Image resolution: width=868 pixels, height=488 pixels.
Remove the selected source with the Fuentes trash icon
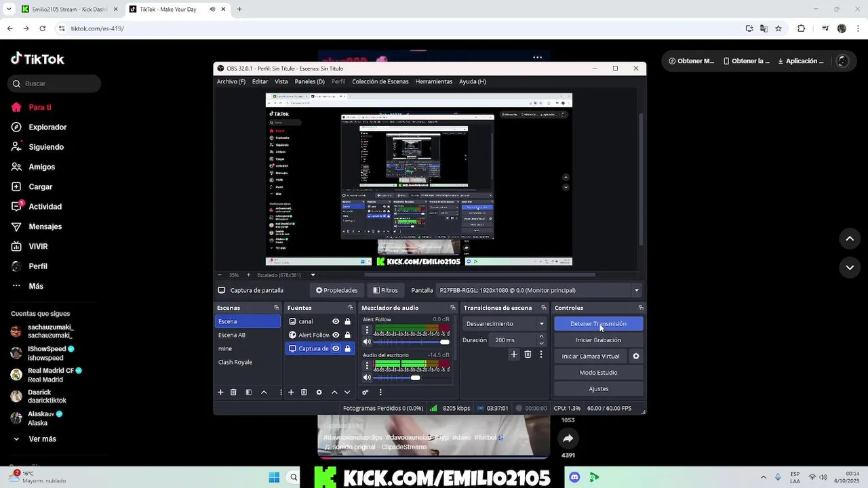[x=304, y=392]
